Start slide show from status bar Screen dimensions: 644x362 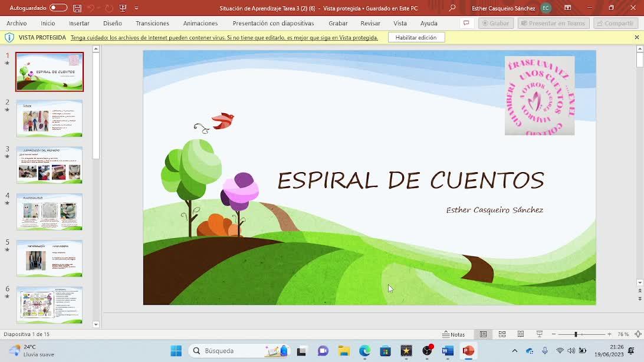point(539,334)
